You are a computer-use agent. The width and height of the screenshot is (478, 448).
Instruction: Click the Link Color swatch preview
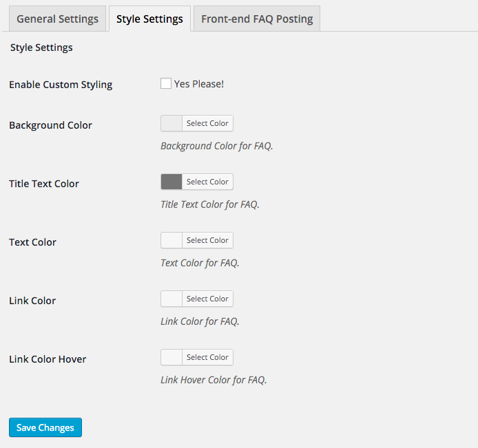coord(172,299)
